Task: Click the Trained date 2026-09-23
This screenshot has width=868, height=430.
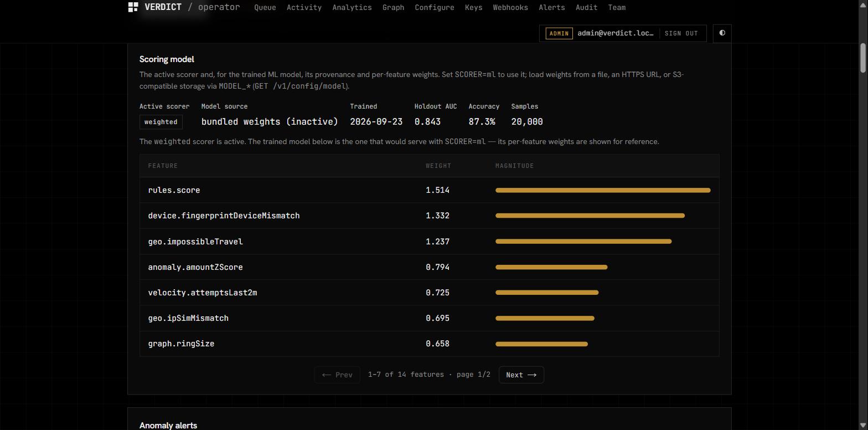Action: click(x=376, y=122)
